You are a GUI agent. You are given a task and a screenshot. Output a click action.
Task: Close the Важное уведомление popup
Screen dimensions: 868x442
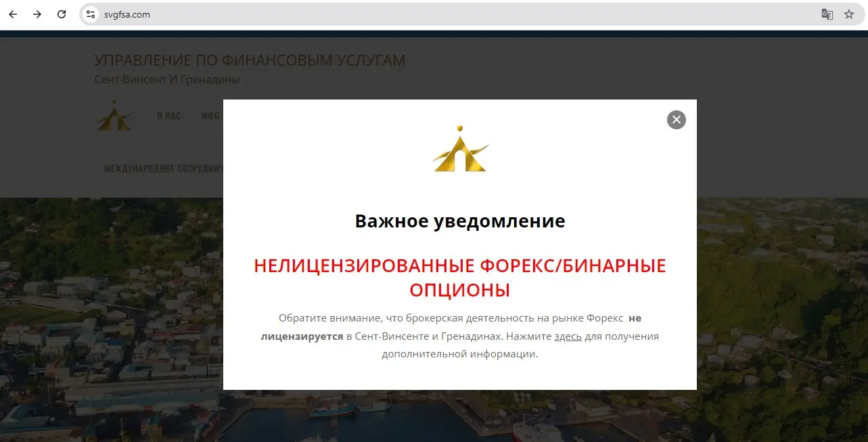pyautogui.click(x=675, y=120)
